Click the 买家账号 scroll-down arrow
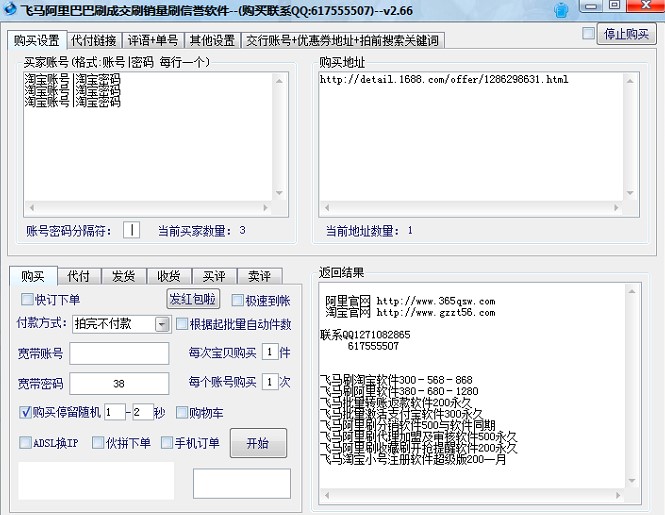665x515 pixels. (x=279, y=193)
